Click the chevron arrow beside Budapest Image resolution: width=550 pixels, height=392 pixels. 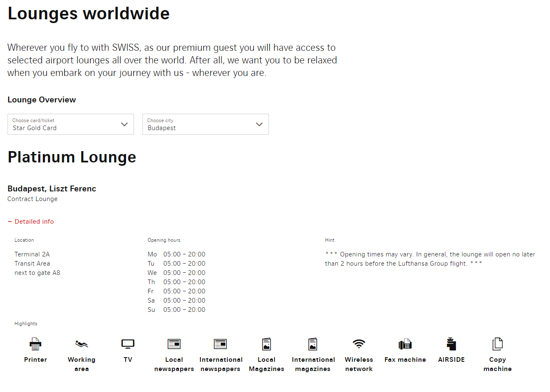tap(259, 124)
